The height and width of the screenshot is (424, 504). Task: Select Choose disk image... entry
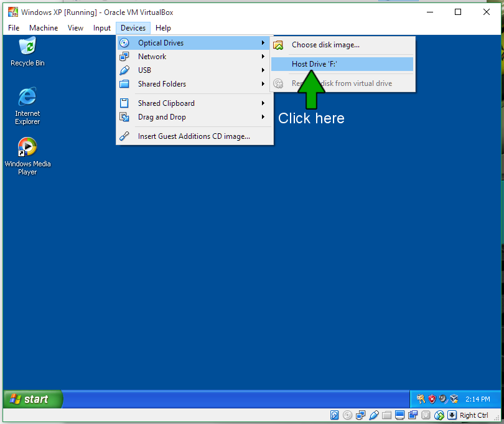(342, 45)
